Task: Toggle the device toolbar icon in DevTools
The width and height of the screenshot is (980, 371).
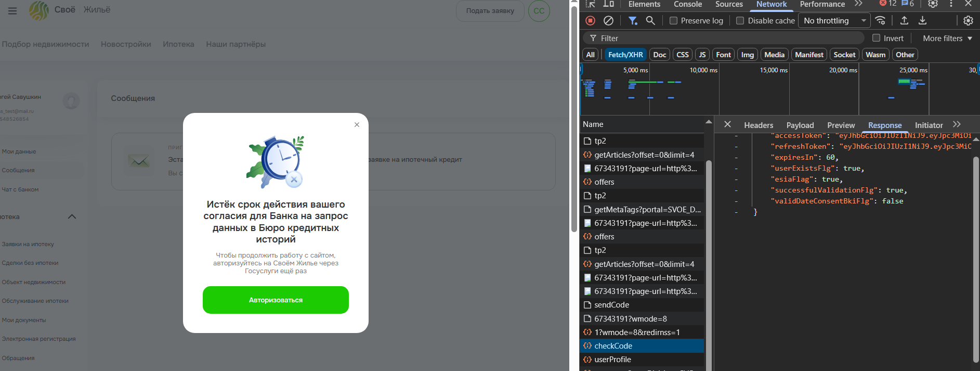Action: [x=608, y=4]
